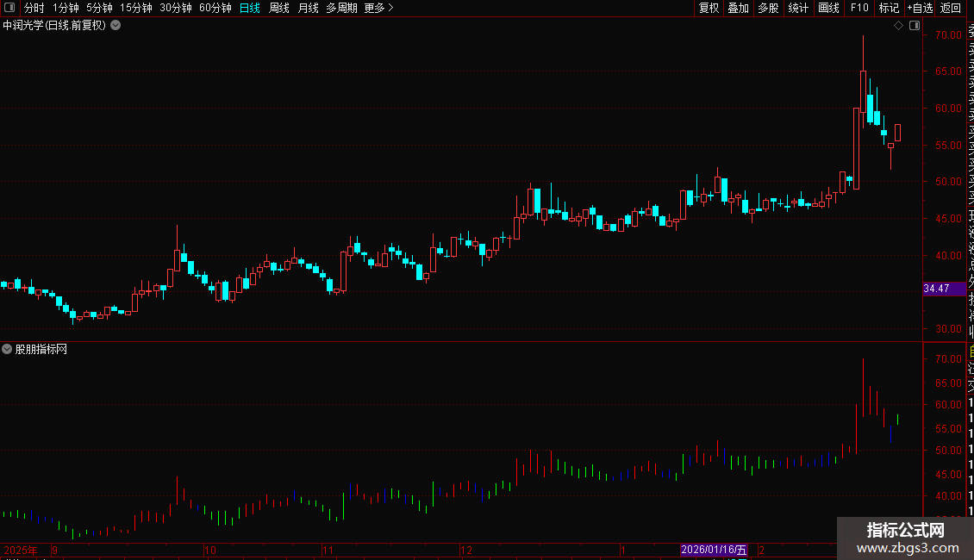The height and width of the screenshot is (560, 974).
Task: Switch to 月线 monthly chart
Action: 308,8
